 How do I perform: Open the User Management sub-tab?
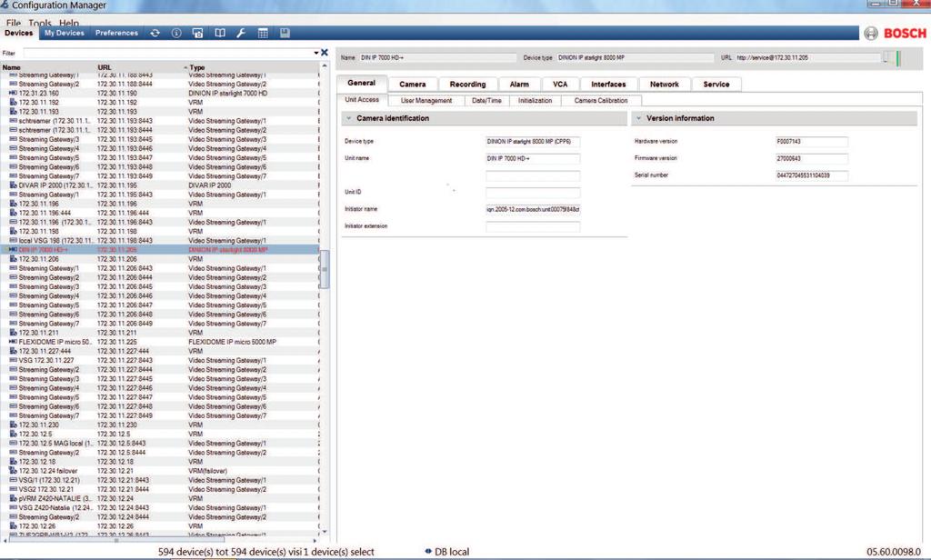[425, 101]
